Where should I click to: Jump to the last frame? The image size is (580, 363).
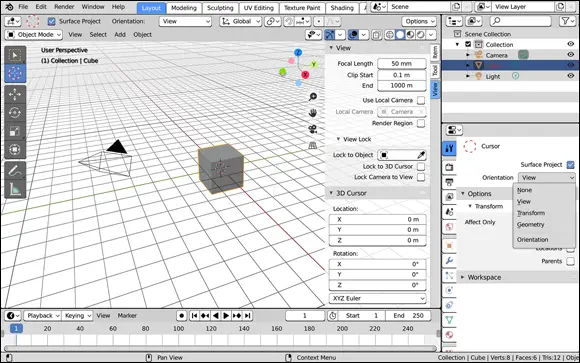pyautogui.click(x=248, y=316)
